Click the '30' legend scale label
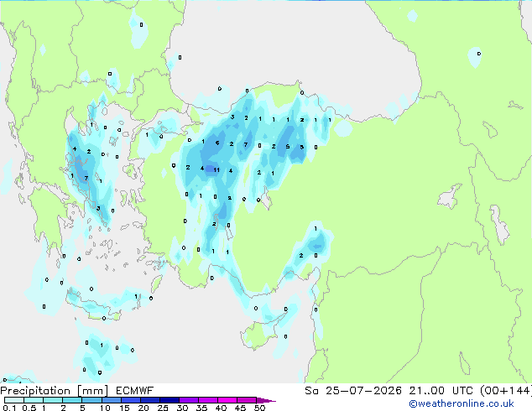Viewport: 532px width, 411px height. (182, 408)
